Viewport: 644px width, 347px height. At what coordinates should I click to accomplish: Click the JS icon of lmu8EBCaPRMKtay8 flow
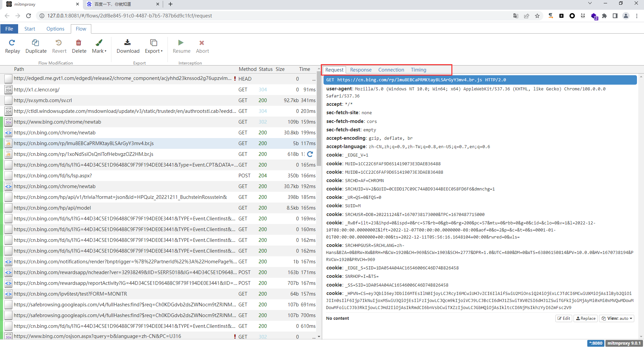pos(8,143)
